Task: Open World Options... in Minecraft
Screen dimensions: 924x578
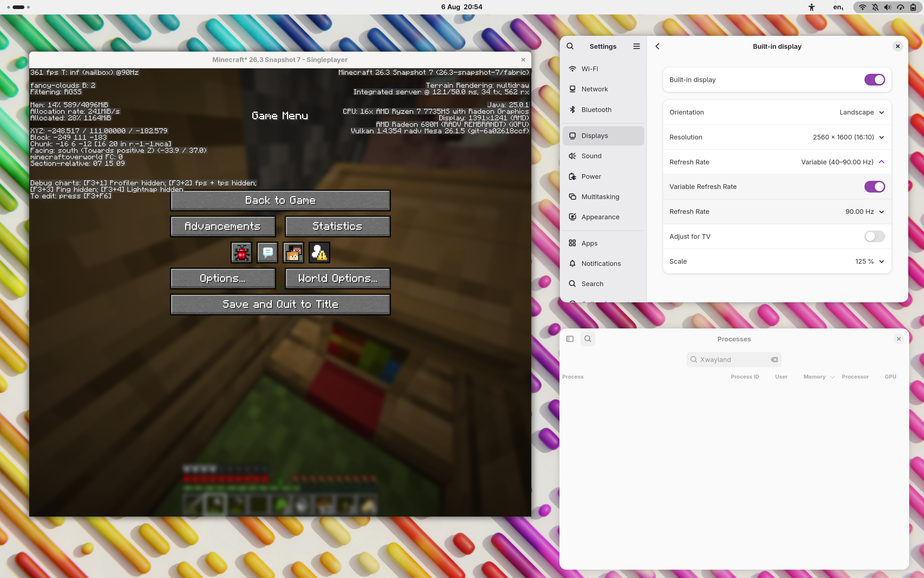Action: pos(337,278)
